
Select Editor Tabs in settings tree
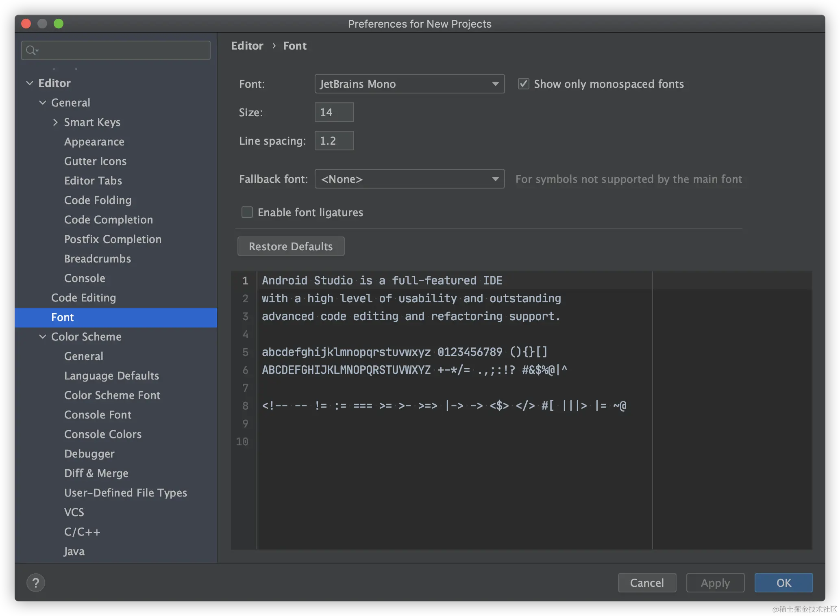click(x=93, y=181)
